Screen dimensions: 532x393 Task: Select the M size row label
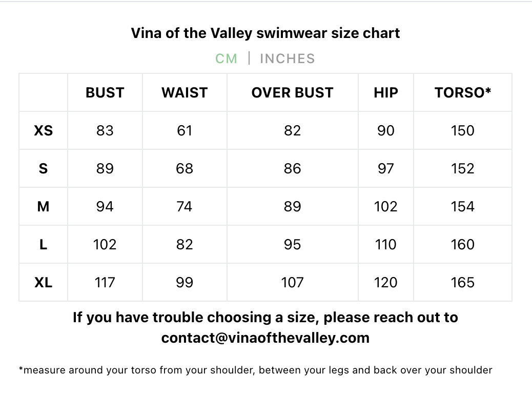43,207
